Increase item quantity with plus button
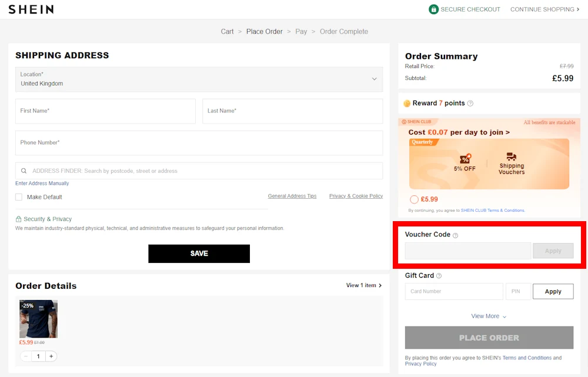 click(x=51, y=356)
